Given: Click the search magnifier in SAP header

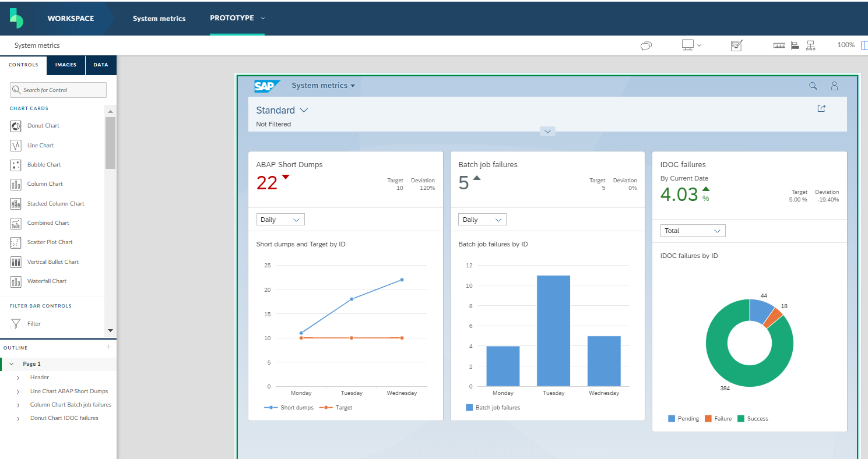Looking at the screenshot, I should [x=813, y=86].
